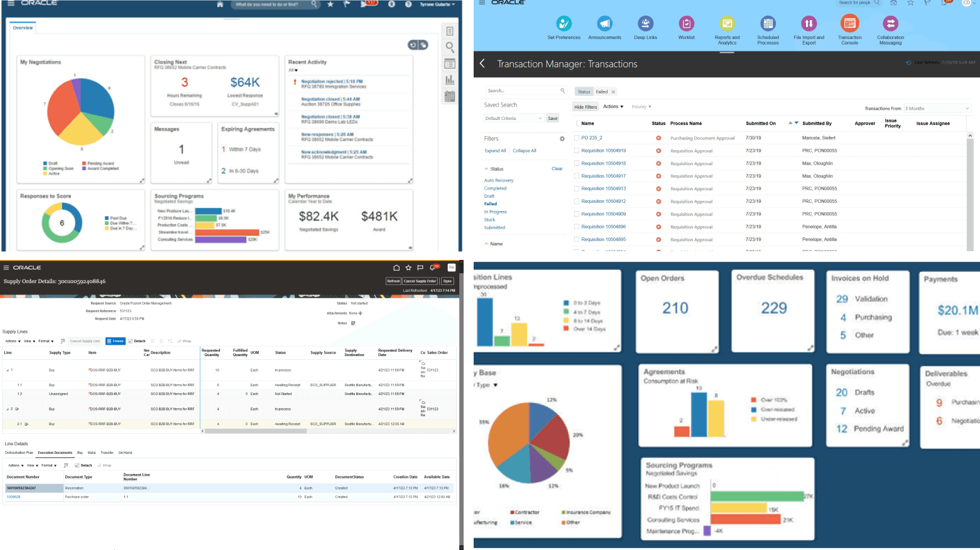Click the Cancel Supply Order header button

pyautogui.click(x=420, y=281)
